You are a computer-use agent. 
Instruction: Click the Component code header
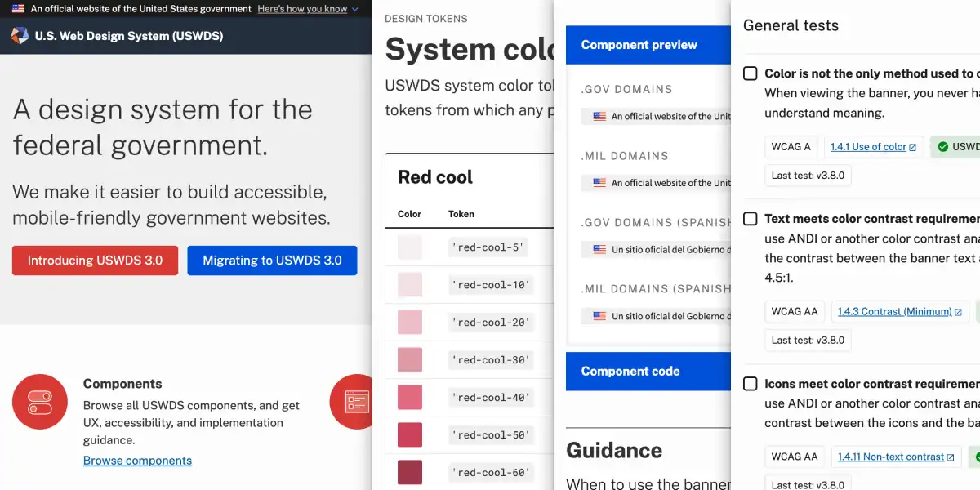click(648, 371)
